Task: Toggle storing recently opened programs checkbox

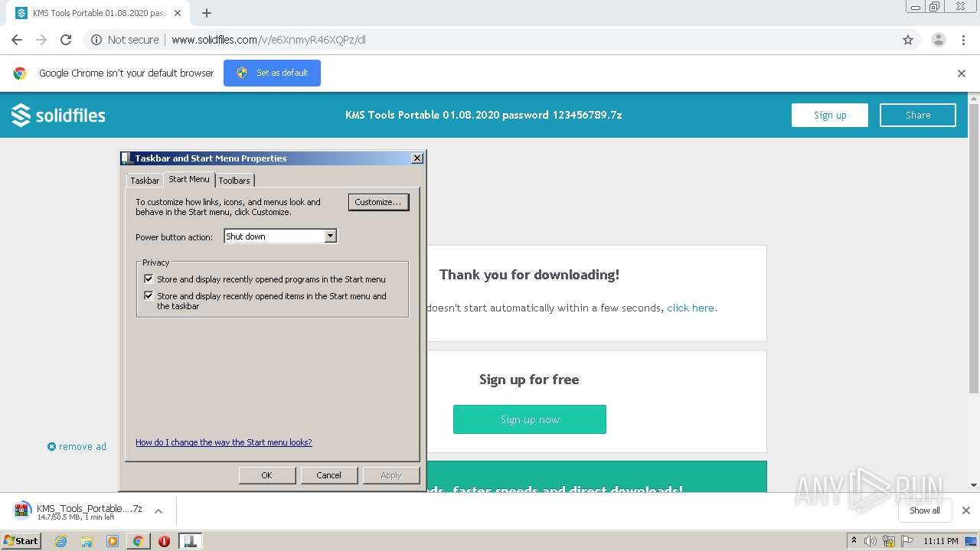Action: coord(149,279)
